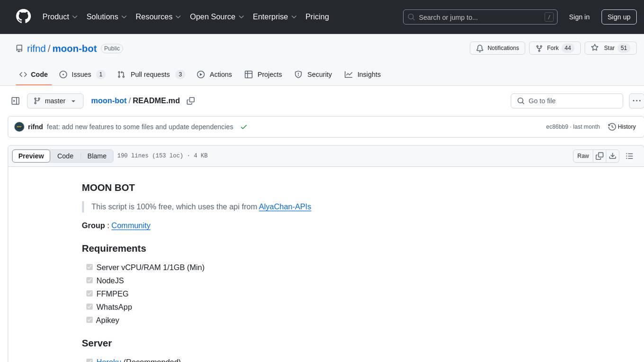Expand the Enterprise menu

click(275, 17)
